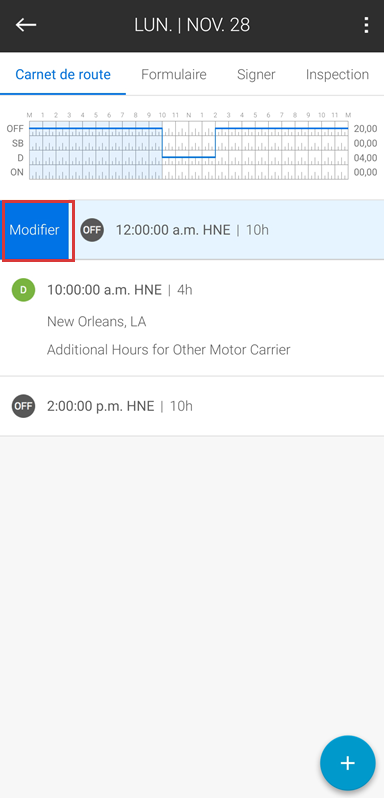Go to the Signer tab
Viewport: 385px width, 798px height.
(x=256, y=74)
